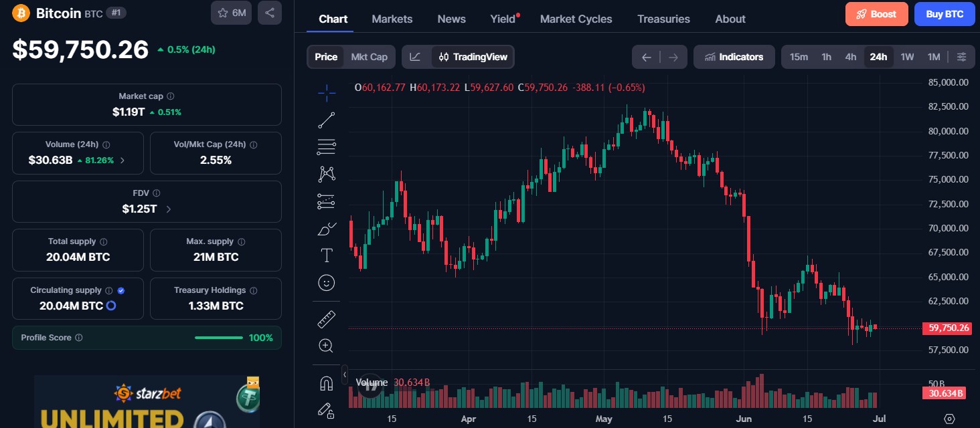Screen dimensions: 980x428
Task: Click the Volume (24h) info icon
Action: [x=106, y=144]
